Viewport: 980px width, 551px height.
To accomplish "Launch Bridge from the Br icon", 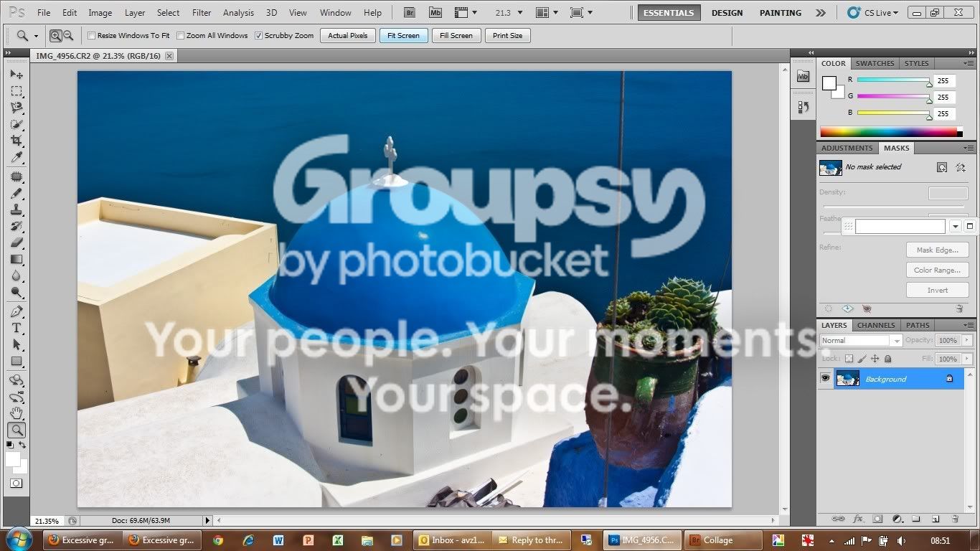I will click(x=410, y=12).
